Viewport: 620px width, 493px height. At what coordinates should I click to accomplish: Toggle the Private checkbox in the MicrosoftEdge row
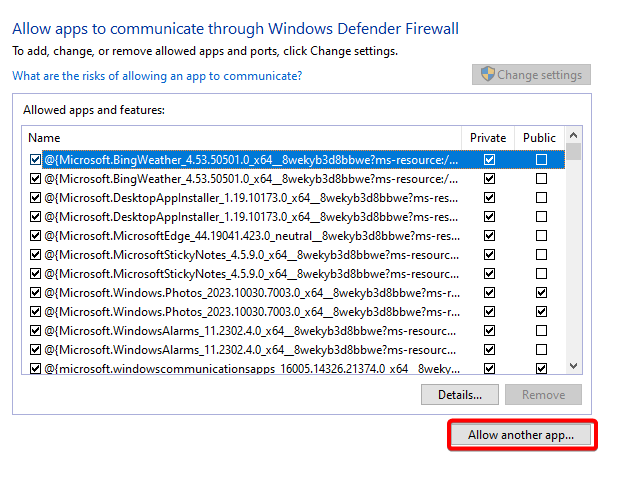[489, 236]
